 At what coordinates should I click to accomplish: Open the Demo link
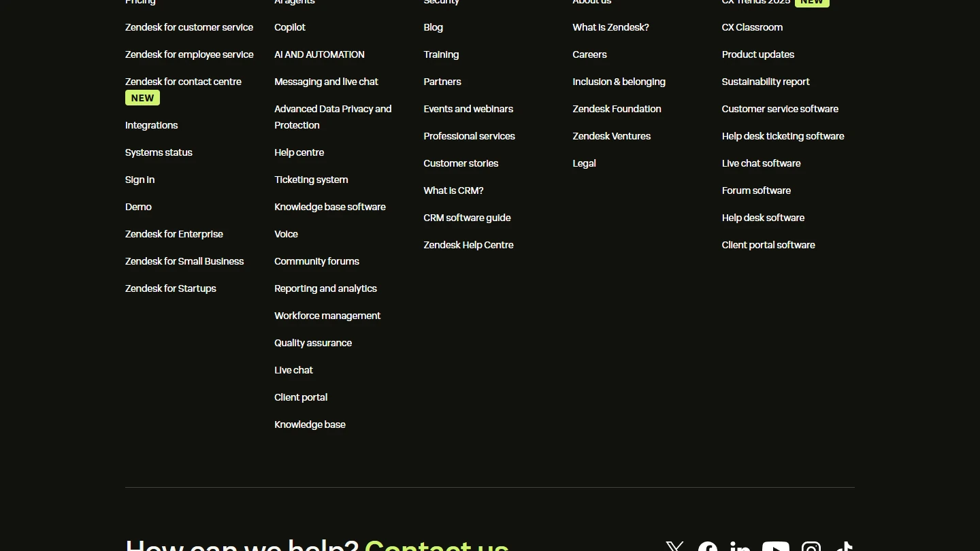click(x=138, y=207)
